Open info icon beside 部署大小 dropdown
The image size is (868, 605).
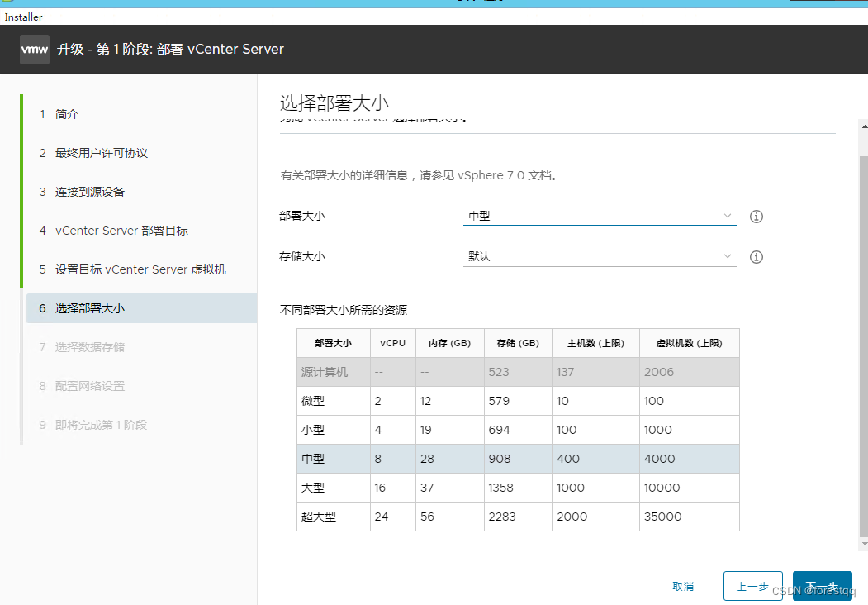tap(757, 217)
